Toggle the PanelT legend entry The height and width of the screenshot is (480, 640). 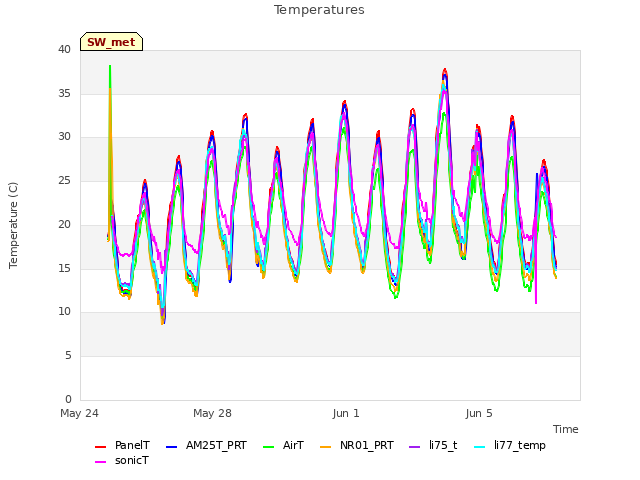click(122, 445)
